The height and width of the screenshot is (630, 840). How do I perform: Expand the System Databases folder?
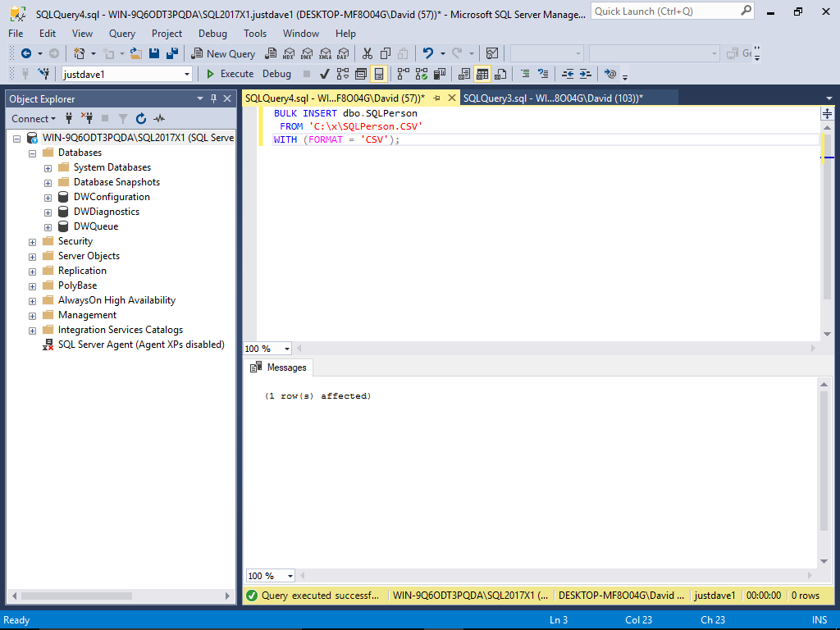tap(48, 167)
